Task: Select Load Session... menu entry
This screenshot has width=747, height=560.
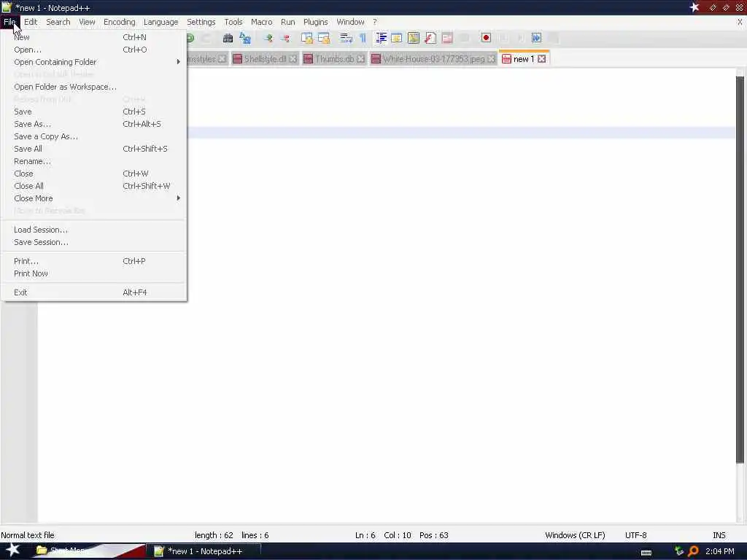Action: pos(93,230)
